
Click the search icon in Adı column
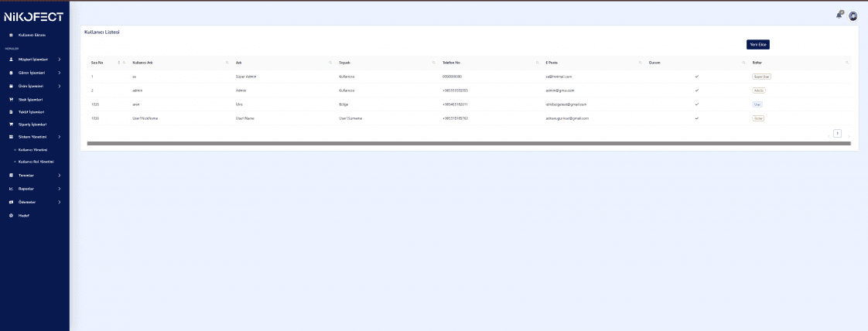[330, 63]
